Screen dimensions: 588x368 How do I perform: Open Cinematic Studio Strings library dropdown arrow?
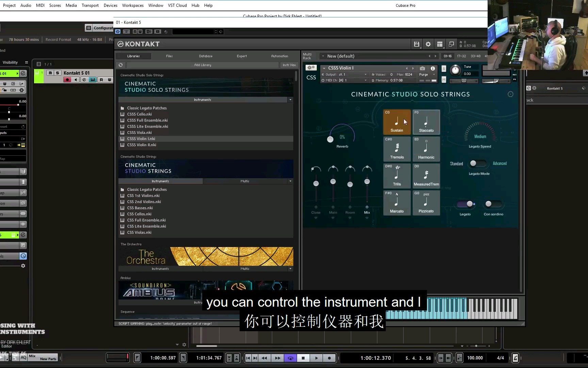(290, 181)
